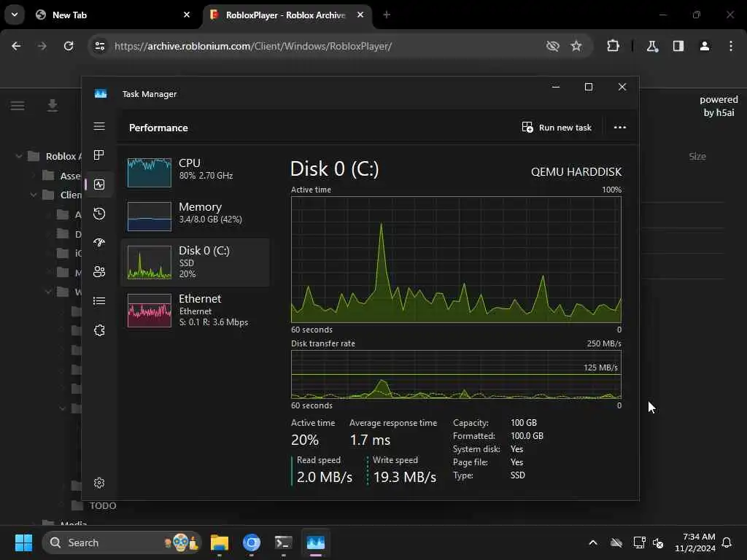Bookmark this page with star icon
This screenshot has width=747, height=560.
pos(576,46)
